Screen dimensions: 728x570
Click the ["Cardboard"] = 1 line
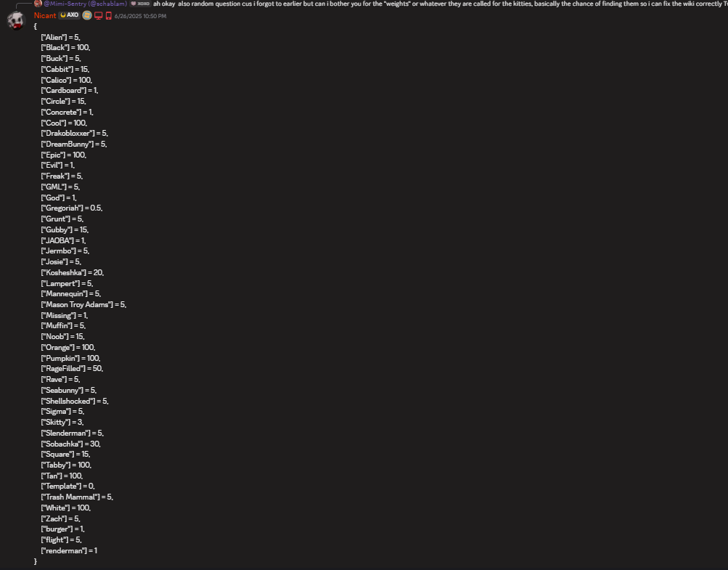coord(70,91)
